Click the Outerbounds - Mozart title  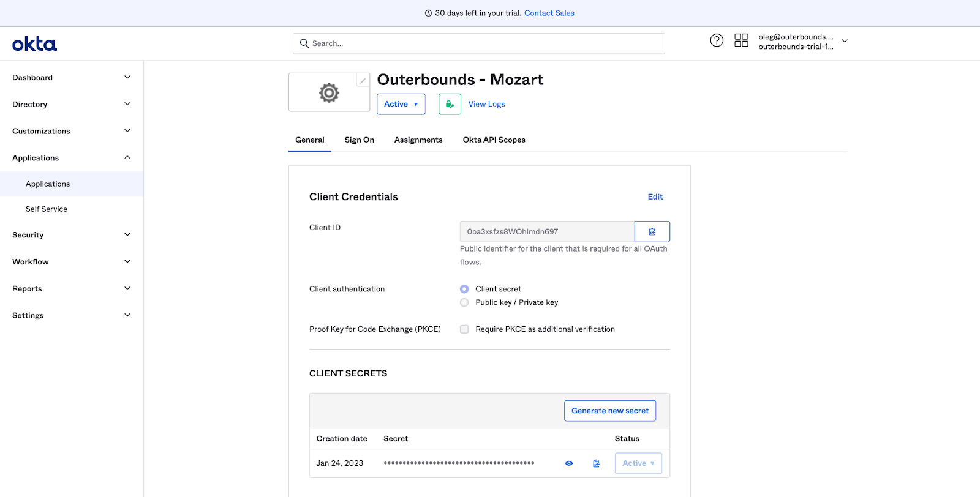coord(461,80)
